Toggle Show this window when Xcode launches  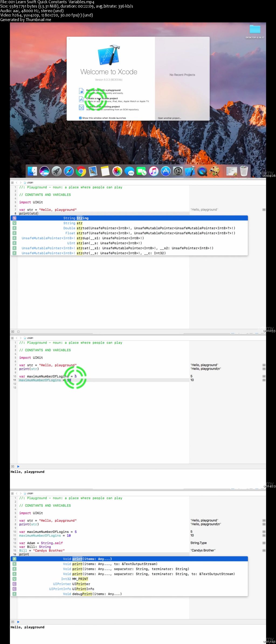[80, 118]
